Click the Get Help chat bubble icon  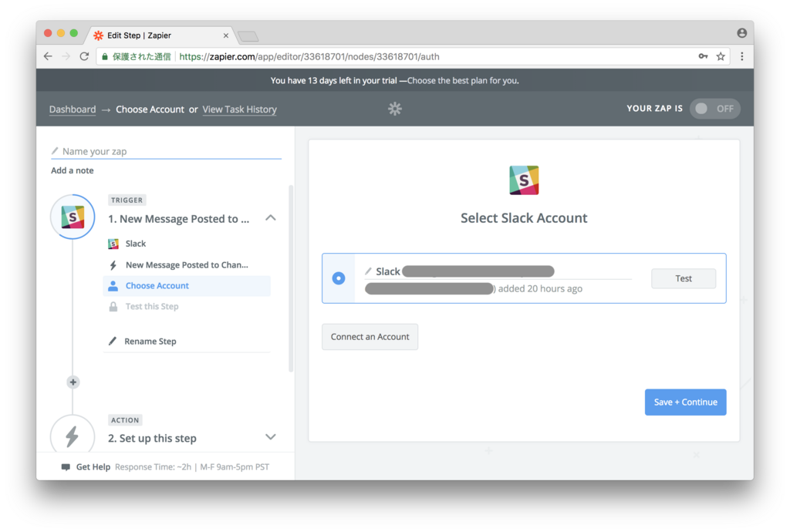click(66, 467)
